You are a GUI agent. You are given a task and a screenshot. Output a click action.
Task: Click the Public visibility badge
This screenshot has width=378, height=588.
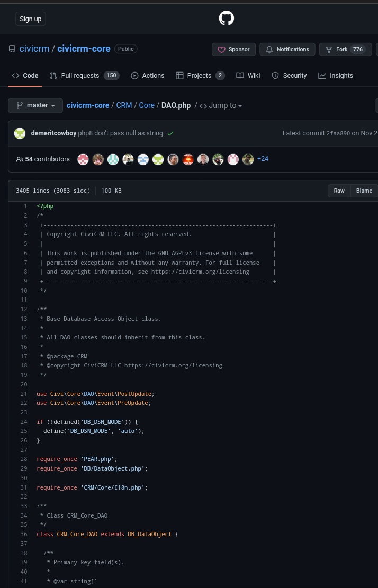[x=126, y=49]
